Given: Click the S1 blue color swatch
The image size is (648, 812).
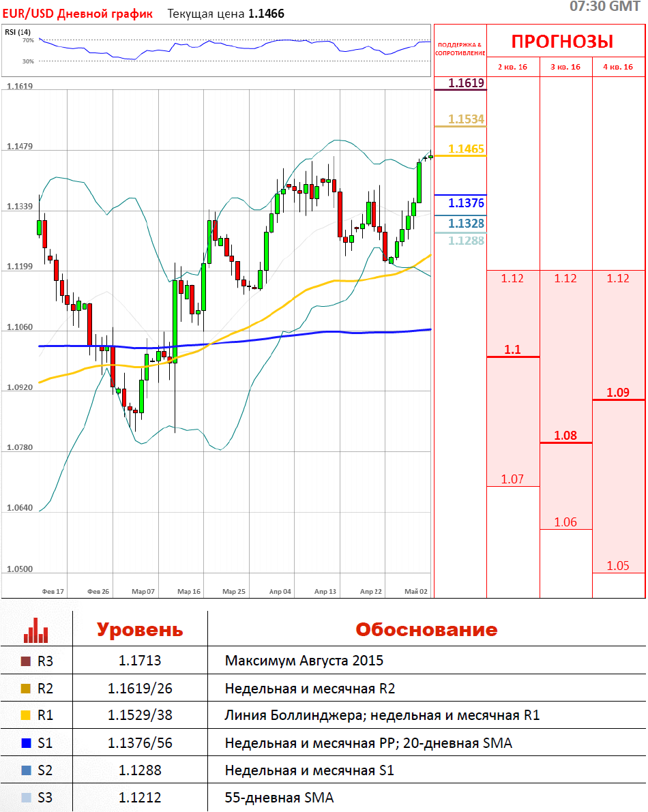Looking at the screenshot, I should (x=26, y=743).
